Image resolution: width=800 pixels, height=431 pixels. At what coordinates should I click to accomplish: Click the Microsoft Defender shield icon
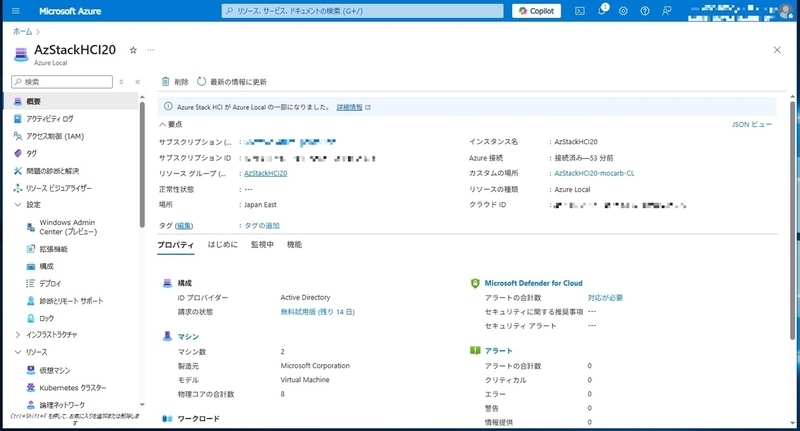475,283
